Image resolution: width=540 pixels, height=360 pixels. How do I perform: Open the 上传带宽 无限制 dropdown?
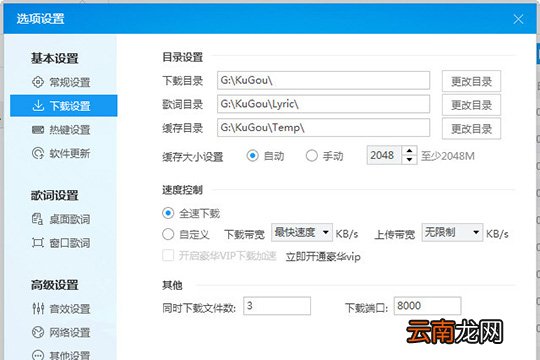click(x=452, y=233)
